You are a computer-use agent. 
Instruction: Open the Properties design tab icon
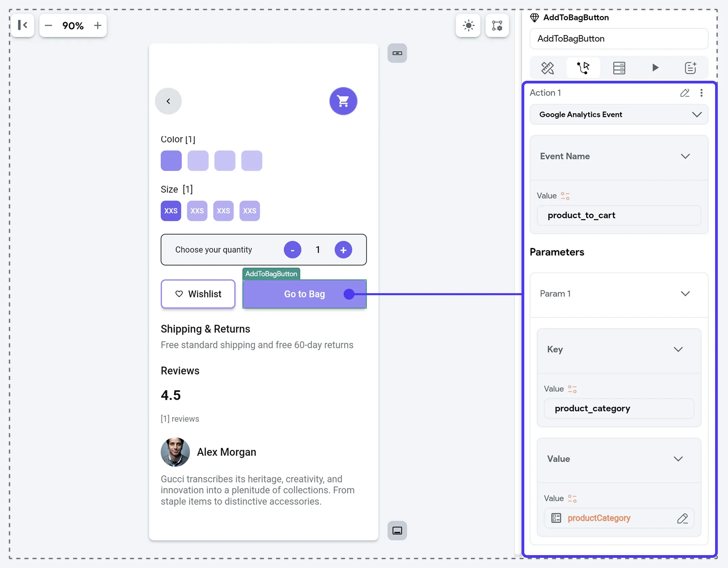coord(548,68)
